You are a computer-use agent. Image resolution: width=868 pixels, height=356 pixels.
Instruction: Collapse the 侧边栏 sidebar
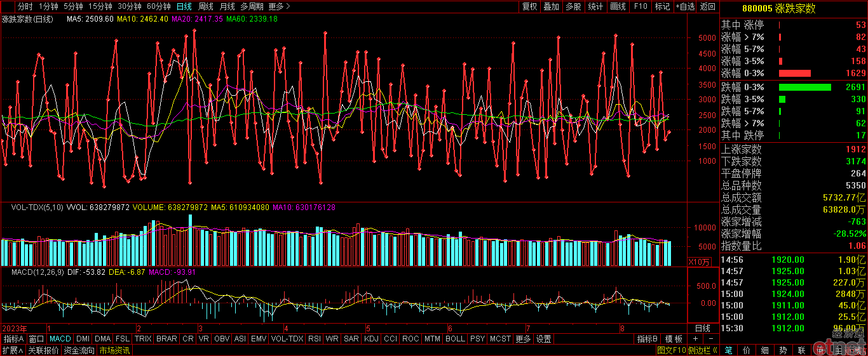pos(704,350)
